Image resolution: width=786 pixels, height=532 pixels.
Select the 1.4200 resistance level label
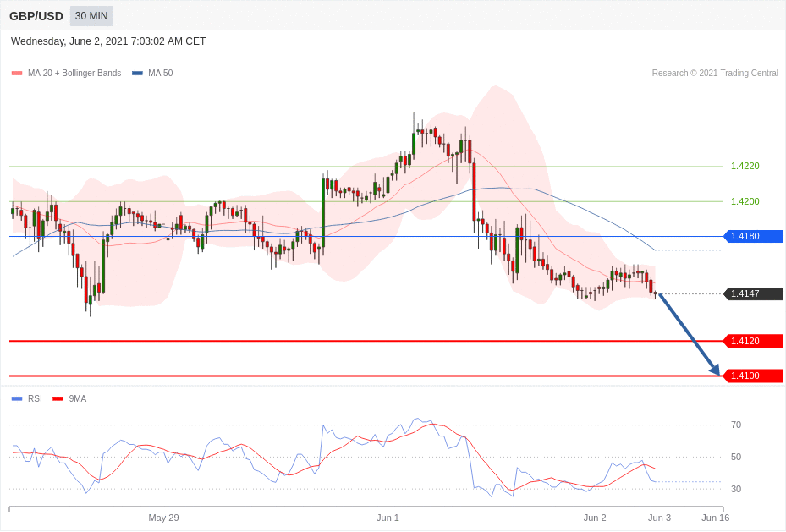[745, 201]
